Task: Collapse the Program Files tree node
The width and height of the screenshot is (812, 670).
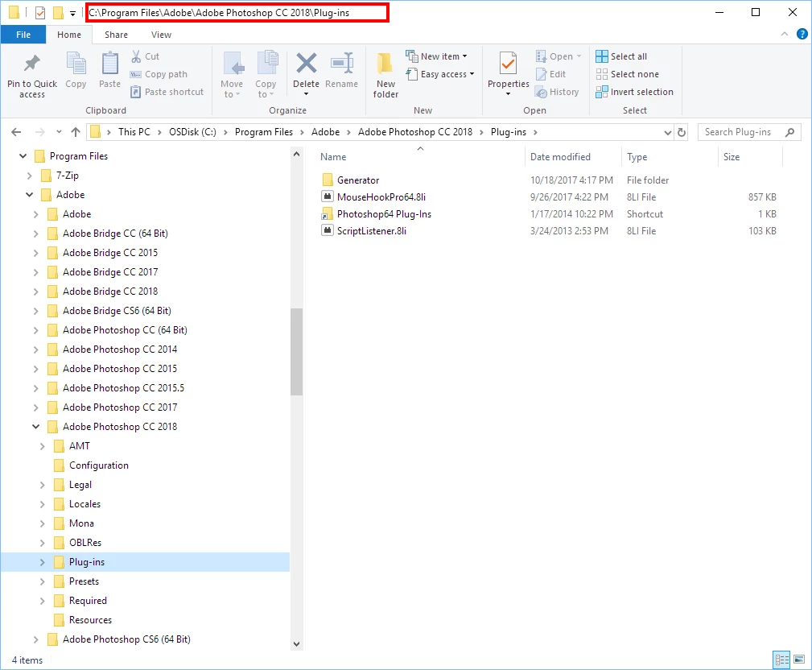Action: click(23, 156)
